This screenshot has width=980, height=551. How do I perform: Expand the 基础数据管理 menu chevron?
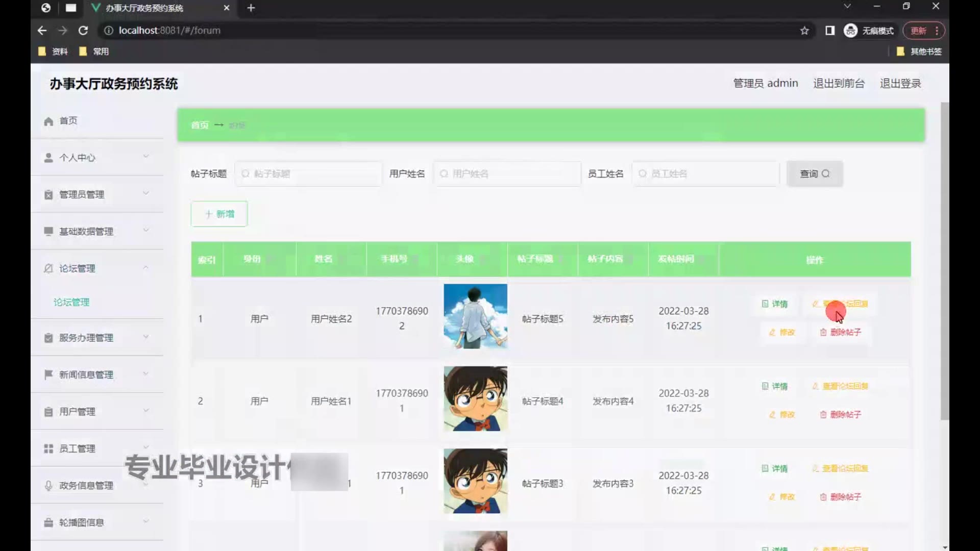146,230
